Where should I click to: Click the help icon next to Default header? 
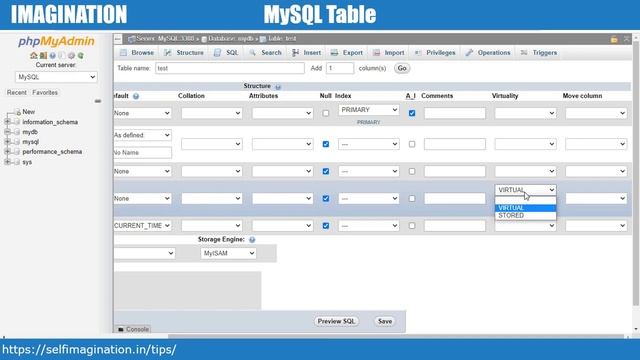pos(136,96)
